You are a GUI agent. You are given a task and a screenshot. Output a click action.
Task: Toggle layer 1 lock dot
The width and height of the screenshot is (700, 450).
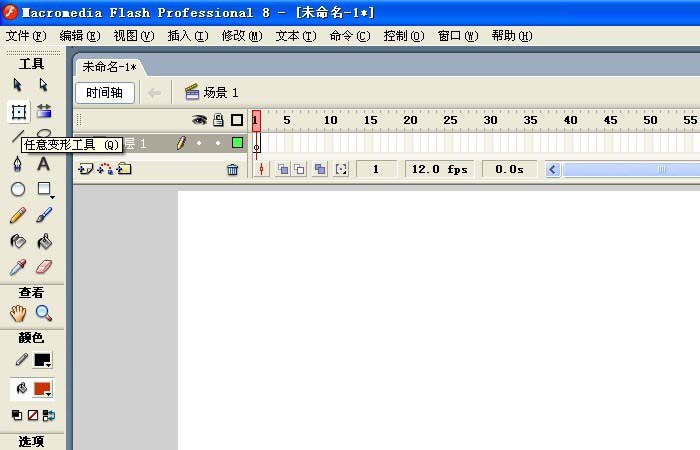(x=218, y=143)
